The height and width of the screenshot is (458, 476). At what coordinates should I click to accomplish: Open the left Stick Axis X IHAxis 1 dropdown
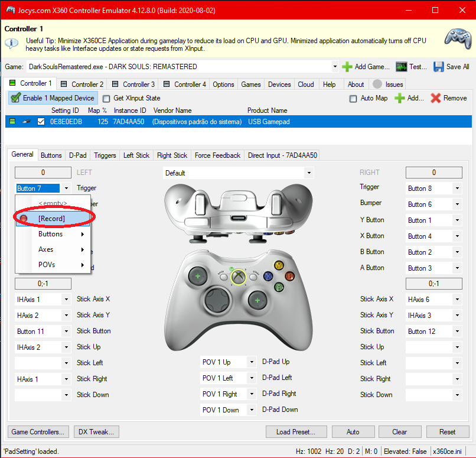pyautogui.click(x=66, y=300)
